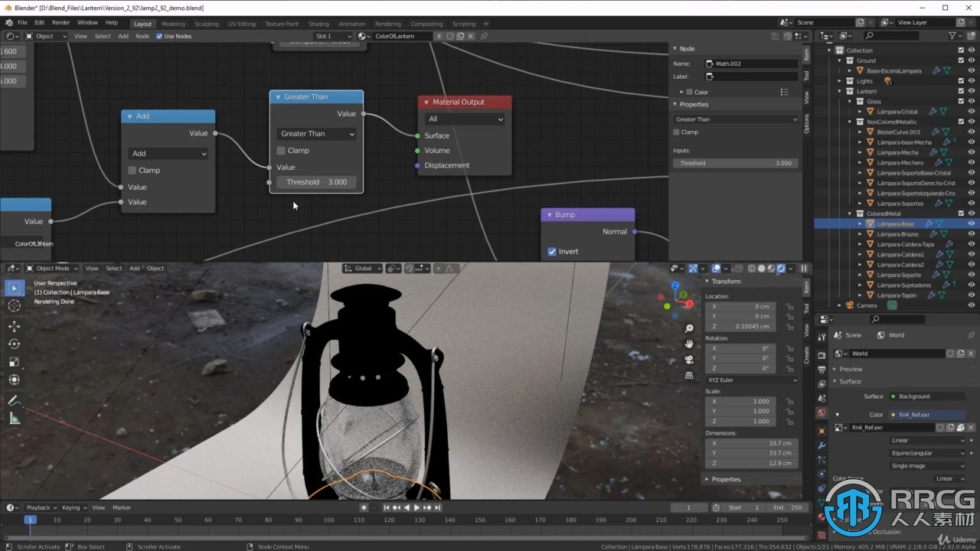Screen dimensions: 980x551
Task: Enable Clamp in Node Properties sidebar
Action: (676, 132)
